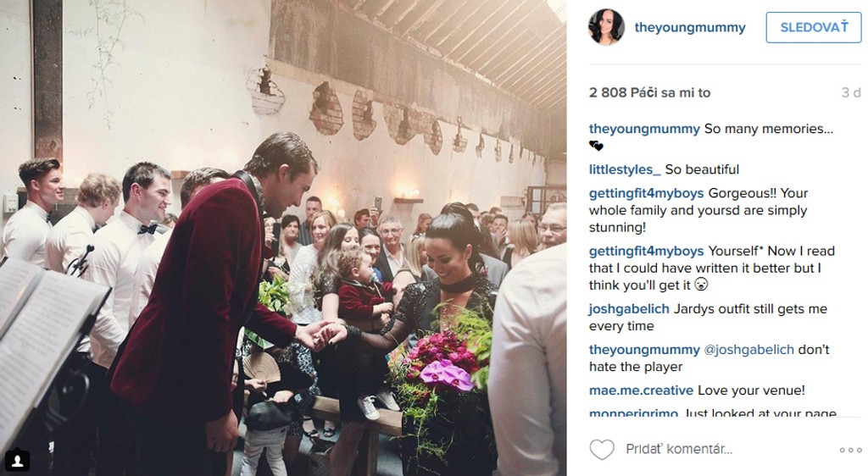Open theyoungmummy username in header
868x476 pixels.
click(x=690, y=27)
